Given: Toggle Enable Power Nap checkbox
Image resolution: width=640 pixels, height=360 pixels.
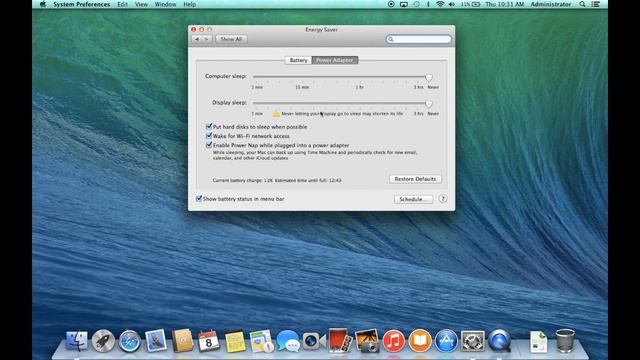Looking at the screenshot, I should click(209, 145).
